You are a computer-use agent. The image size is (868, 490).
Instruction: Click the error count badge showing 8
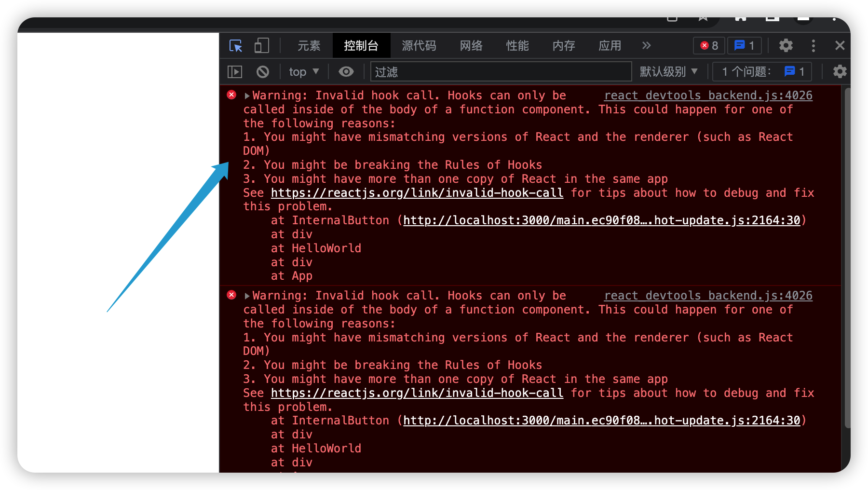pyautogui.click(x=708, y=46)
